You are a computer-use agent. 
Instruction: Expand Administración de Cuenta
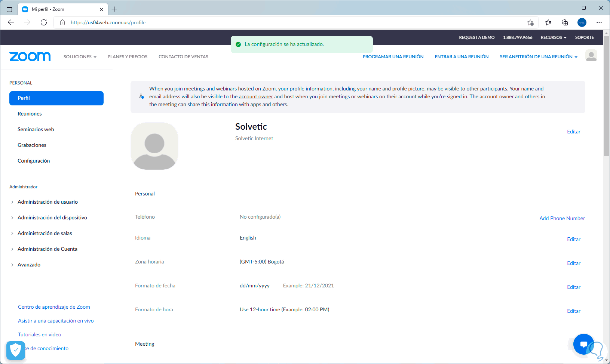47,249
